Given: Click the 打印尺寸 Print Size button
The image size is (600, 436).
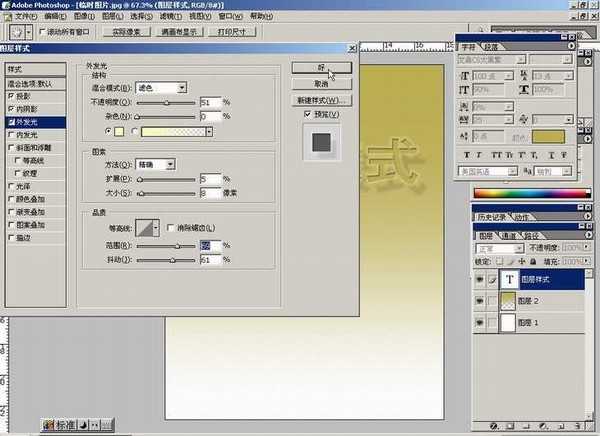Looking at the screenshot, I should pos(232,32).
